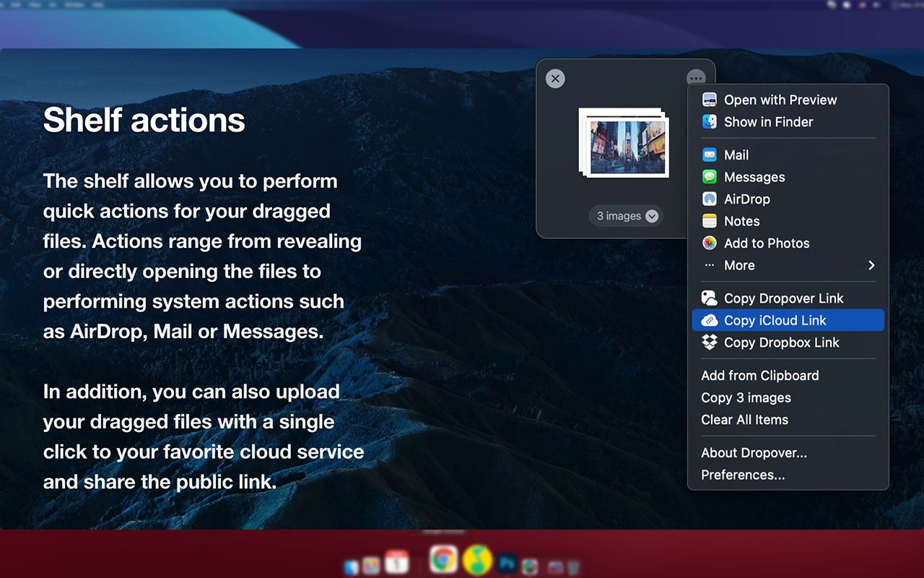
Task: Open 'About Dropover...'
Action: point(788,452)
